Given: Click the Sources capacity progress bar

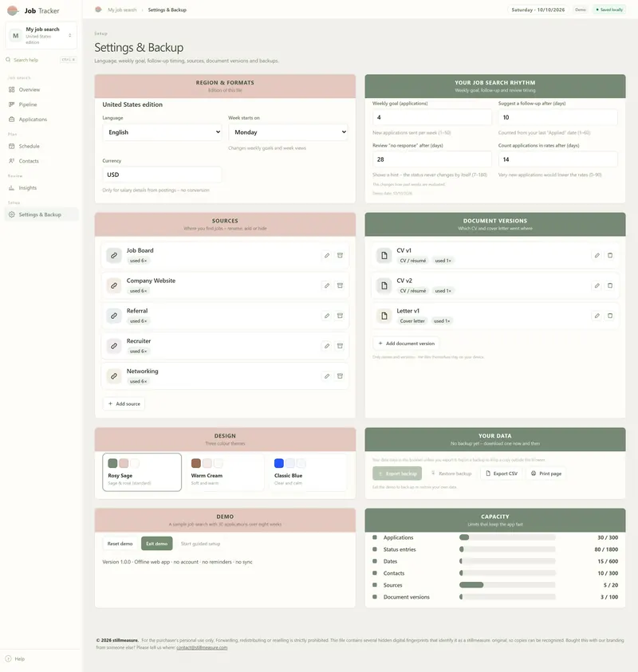Looking at the screenshot, I should coord(507,585).
